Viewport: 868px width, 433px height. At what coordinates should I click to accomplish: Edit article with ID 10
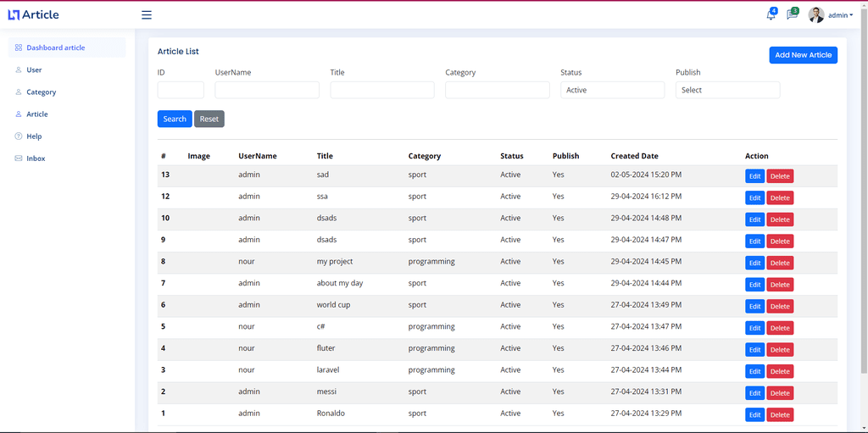(x=755, y=219)
